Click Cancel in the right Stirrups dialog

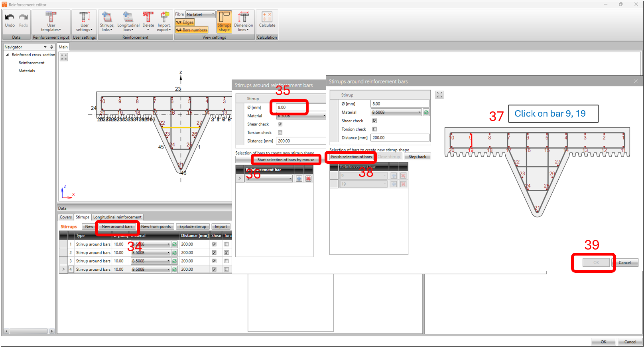625,263
